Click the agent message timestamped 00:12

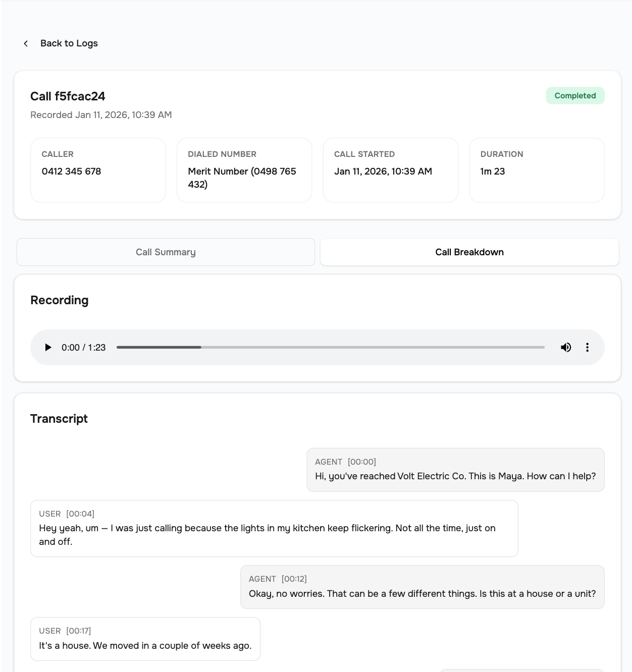(422, 587)
